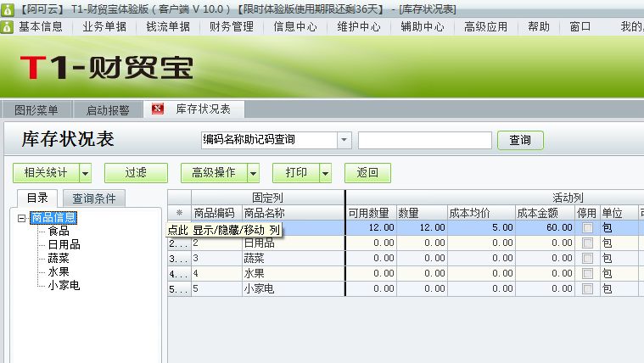Viewport: 644px width, 363px height.
Task: Select 日用品 in the category tree
Action: tap(64, 245)
